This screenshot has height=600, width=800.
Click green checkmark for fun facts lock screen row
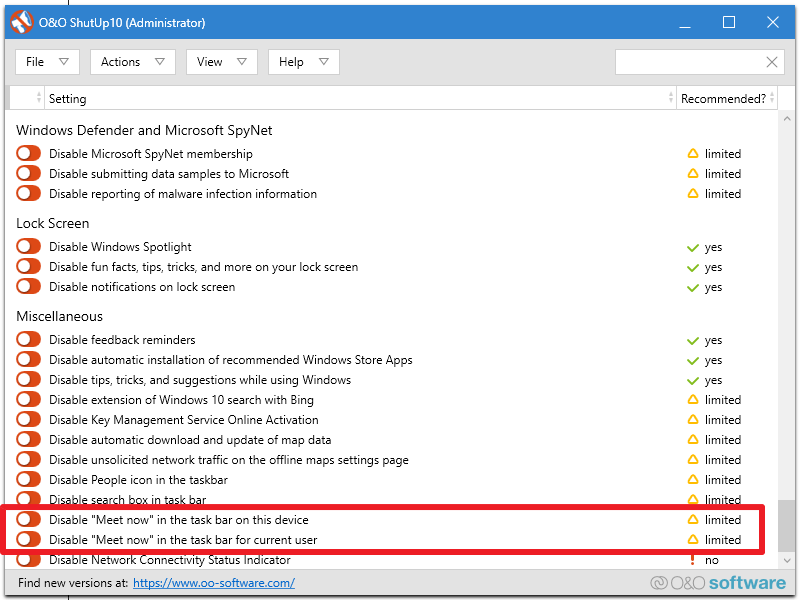tap(692, 267)
